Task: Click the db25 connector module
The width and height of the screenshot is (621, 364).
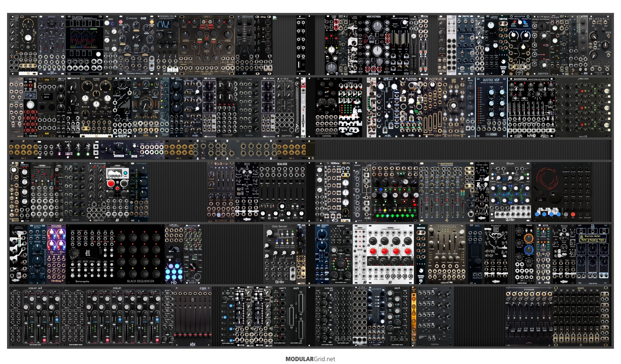Action: [296, 317]
